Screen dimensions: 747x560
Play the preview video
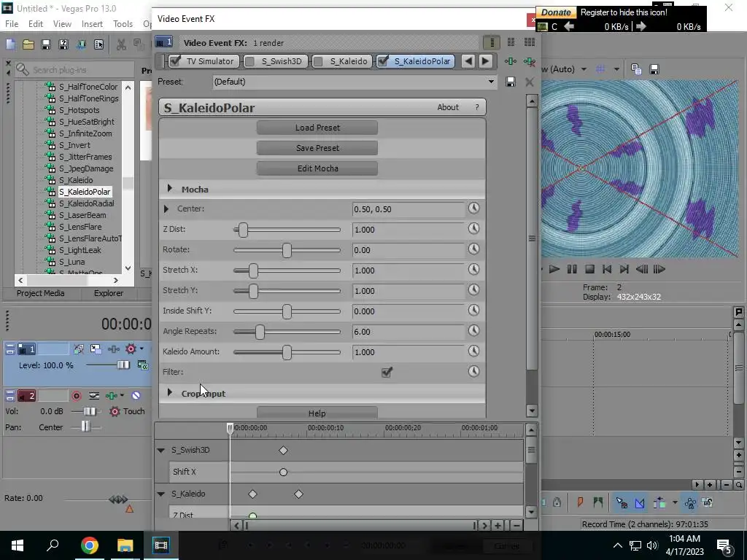coord(554,269)
